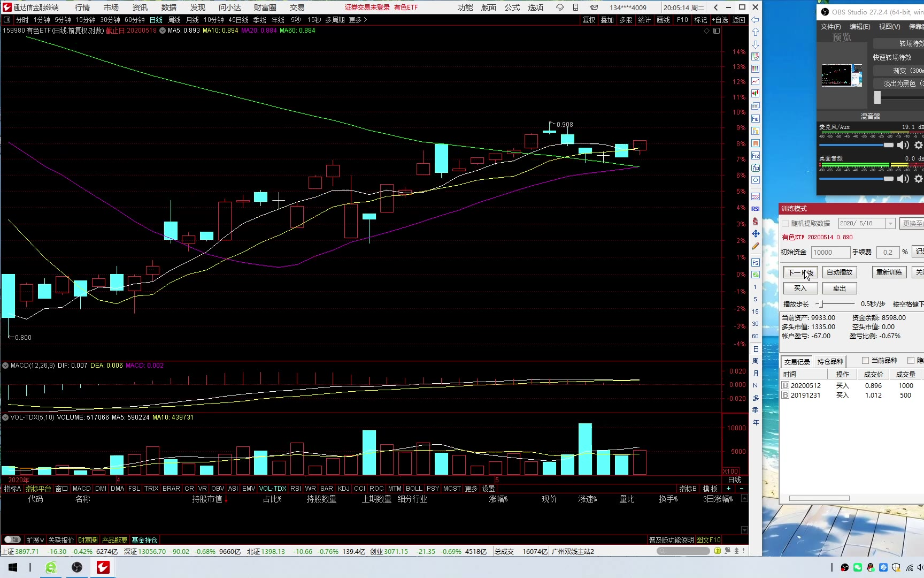The height and width of the screenshot is (578, 924).
Task: Toggle the switch left of 扩展
Action: pos(12,540)
